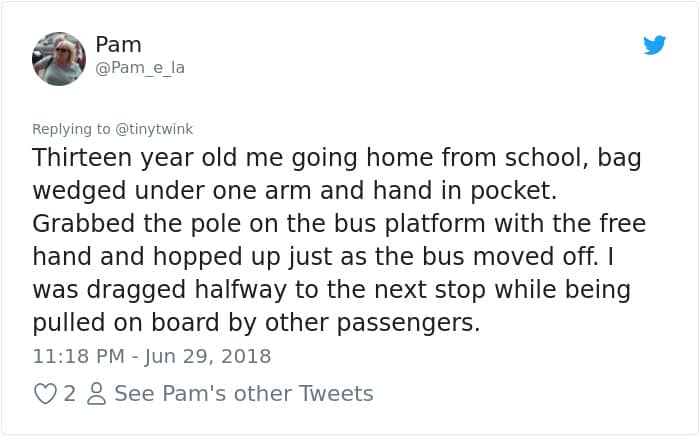Click the like count number 2

pyautogui.click(x=70, y=394)
